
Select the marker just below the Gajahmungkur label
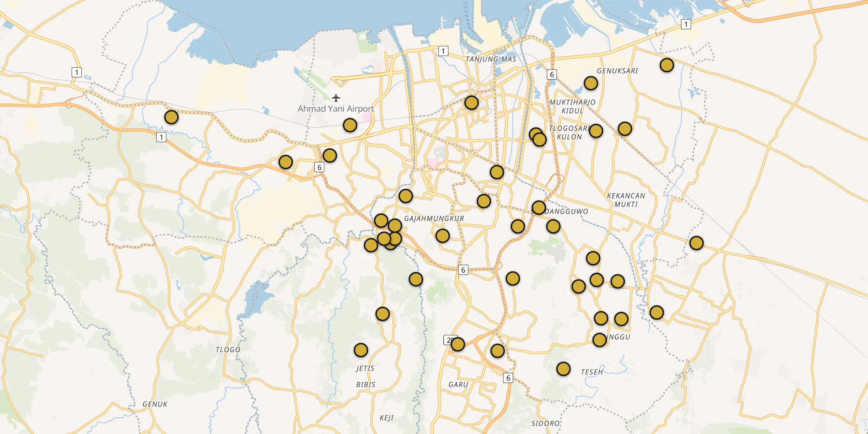443,236
